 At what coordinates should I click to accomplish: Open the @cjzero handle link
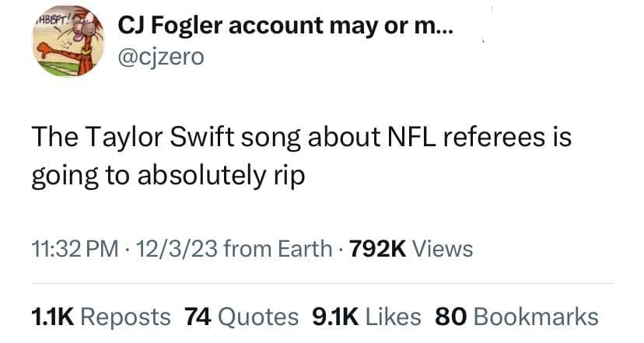161,58
